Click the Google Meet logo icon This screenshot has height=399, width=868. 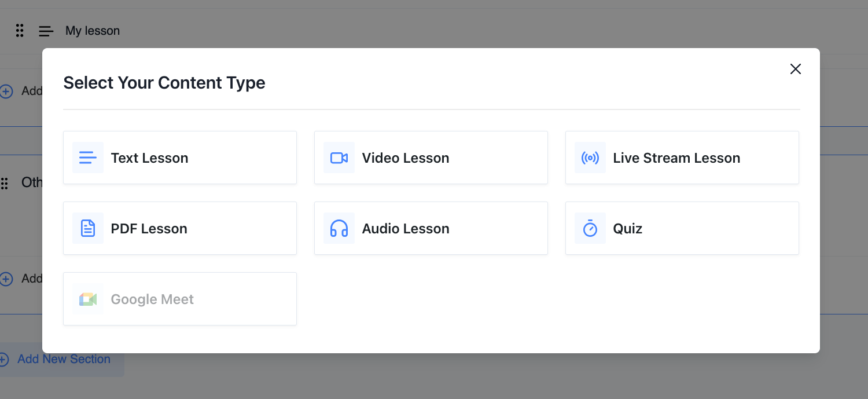pos(88,299)
